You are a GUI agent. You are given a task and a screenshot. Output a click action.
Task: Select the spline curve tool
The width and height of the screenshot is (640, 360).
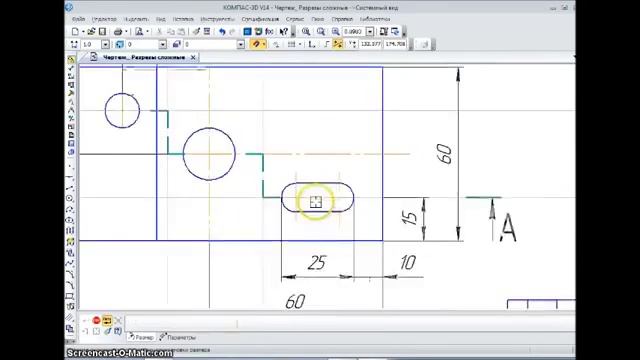[x=70, y=263]
